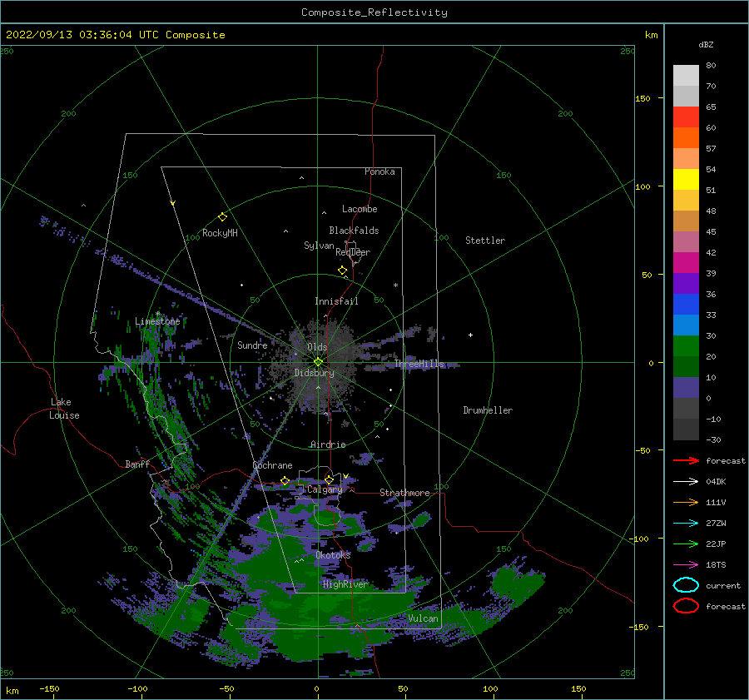
Task: Click the ThreeHills label
Action: click(419, 364)
